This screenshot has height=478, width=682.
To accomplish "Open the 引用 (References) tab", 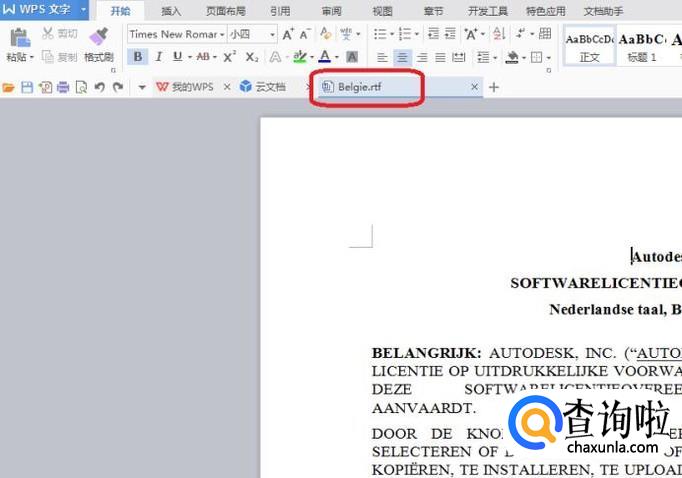I will [x=280, y=11].
